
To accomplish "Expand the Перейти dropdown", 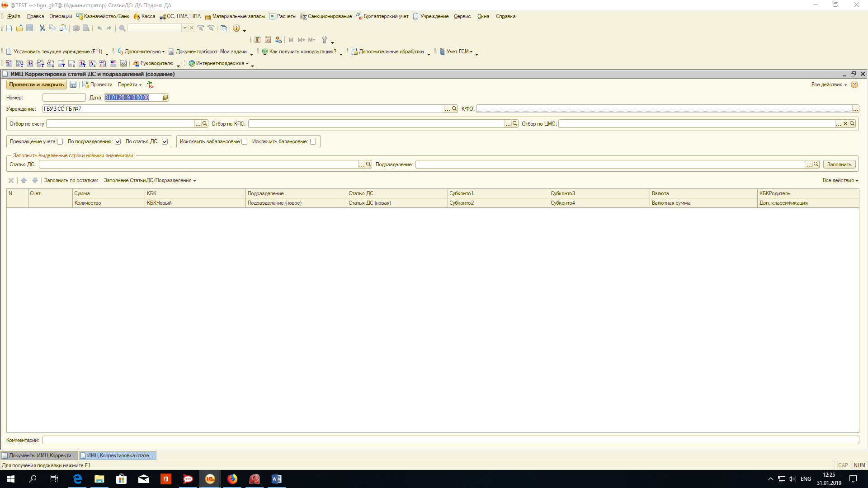I will [x=130, y=84].
